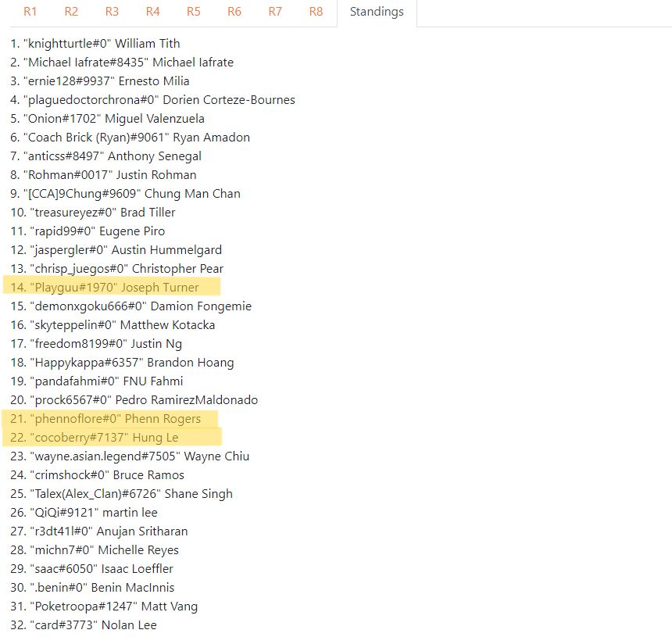The height and width of the screenshot is (637, 672).
Task: View round R4 results
Action: coord(152,12)
